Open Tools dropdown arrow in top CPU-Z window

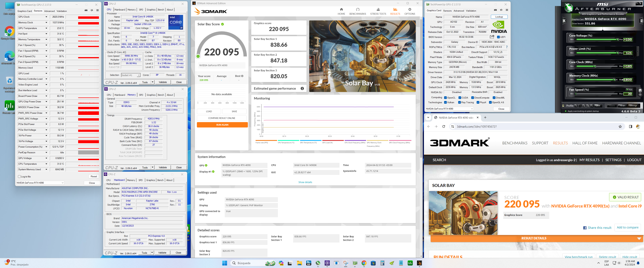152,82
